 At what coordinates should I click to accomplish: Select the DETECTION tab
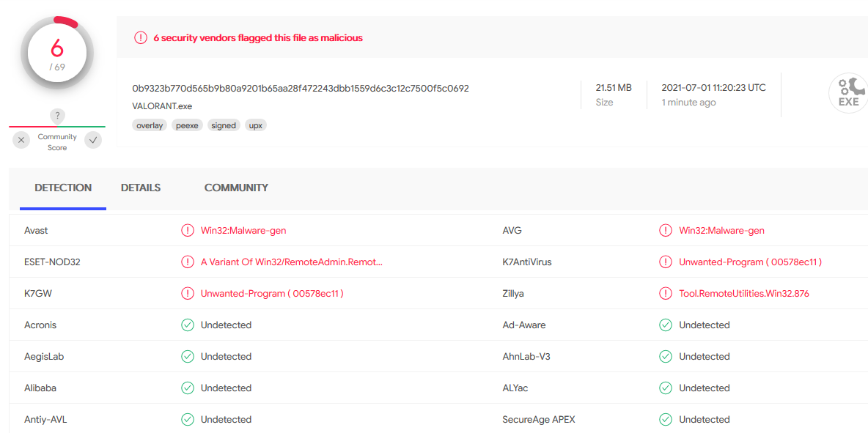coord(63,188)
